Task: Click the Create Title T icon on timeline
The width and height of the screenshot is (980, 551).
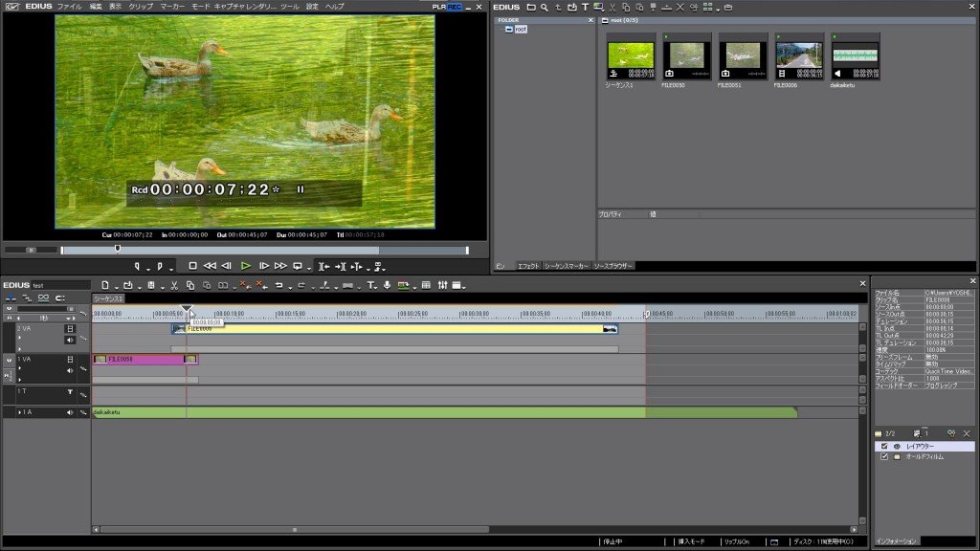Action: pyautogui.click(x=370, y=285)
